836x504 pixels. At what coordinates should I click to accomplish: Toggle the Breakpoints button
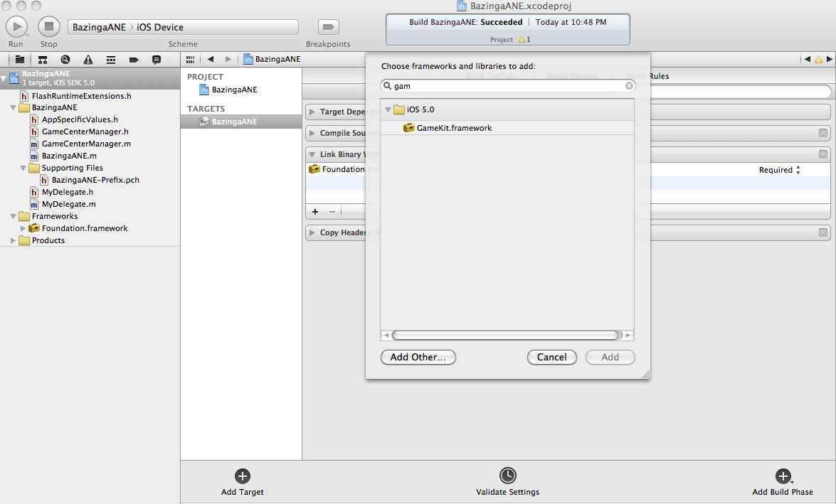328,27
